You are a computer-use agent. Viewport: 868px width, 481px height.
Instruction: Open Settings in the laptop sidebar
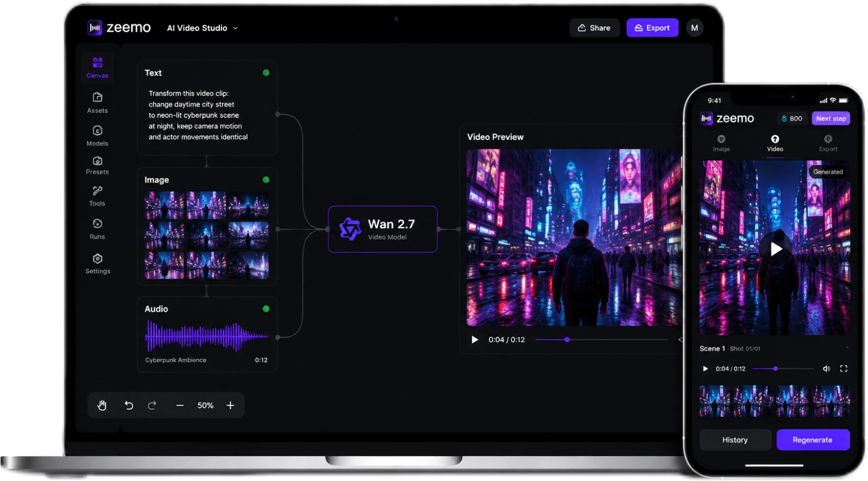[x=98, y=264]
